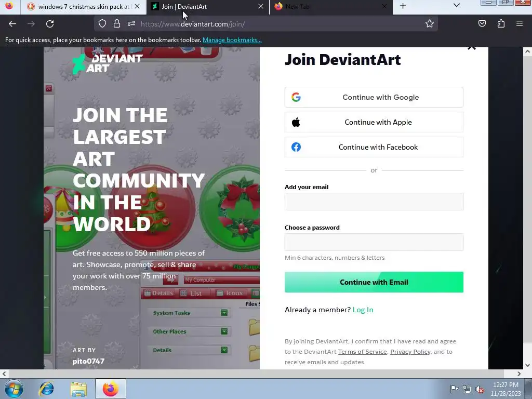Focus the Add your email field
Screen dimensions: 532x399
(374, 202)
